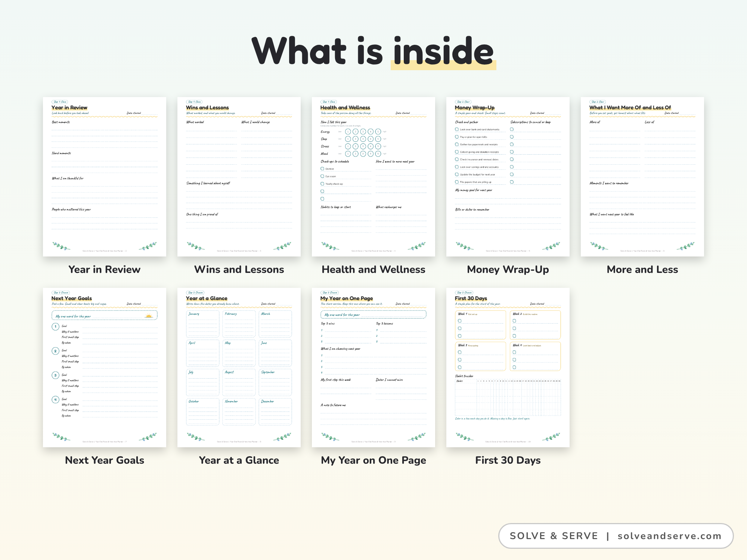This screenshot has width=747, height=560.
Task: Click the sun icon in Next Year Goals
Action: click(149, 316)
